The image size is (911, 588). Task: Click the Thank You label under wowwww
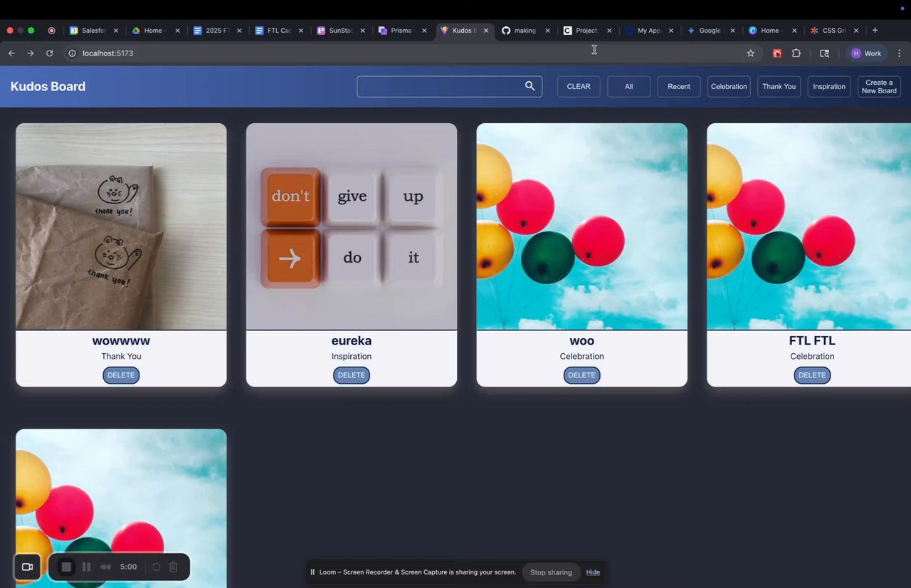pyautogui.click(x=121, y=356)
